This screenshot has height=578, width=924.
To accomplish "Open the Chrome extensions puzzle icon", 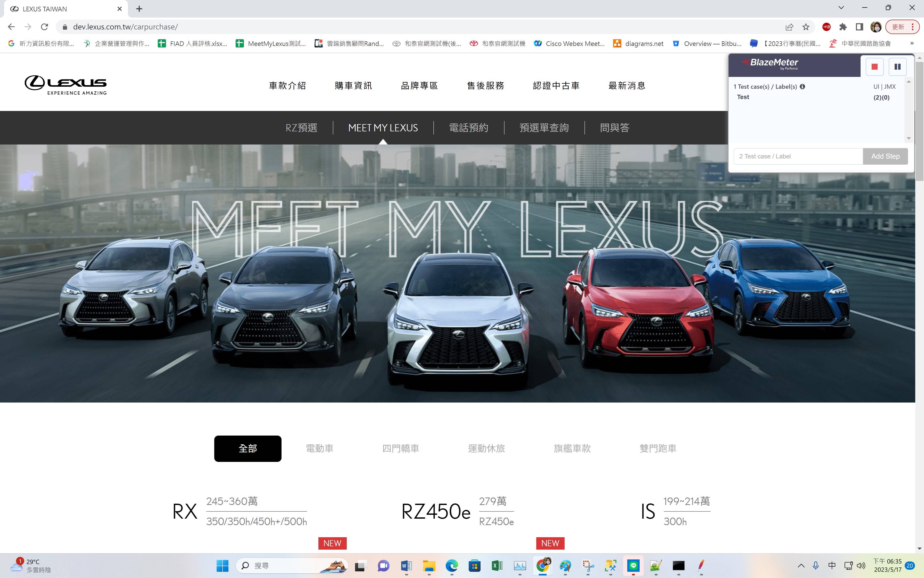I will point(843,27).
